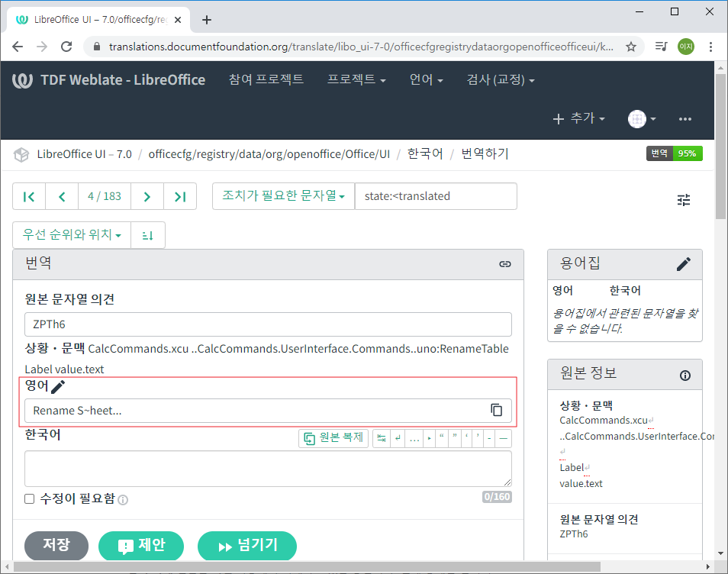Click the info icon beside 수정이 필요함
The width and height of the screenshot is (728, 574).
tap(123, 500)
